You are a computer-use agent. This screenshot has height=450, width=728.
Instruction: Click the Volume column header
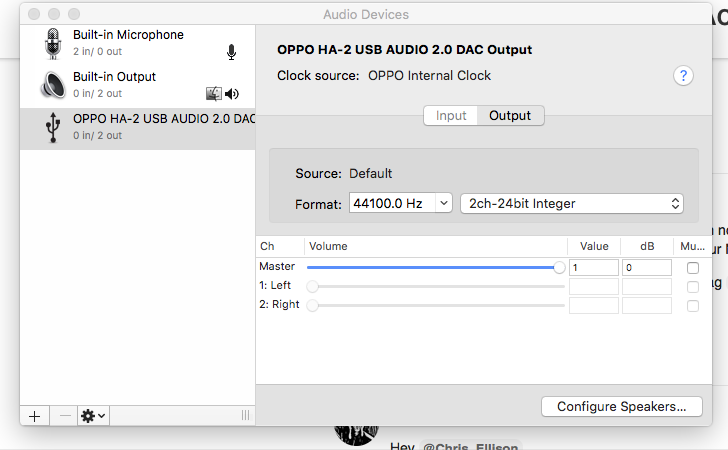pos(436,246)
